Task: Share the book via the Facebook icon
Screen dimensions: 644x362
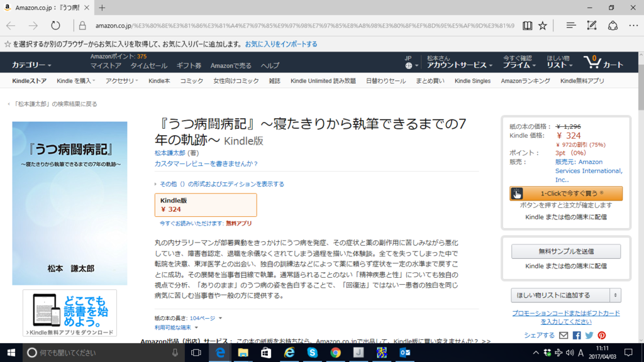Action: pyautogui.click(x=576, y=335)
